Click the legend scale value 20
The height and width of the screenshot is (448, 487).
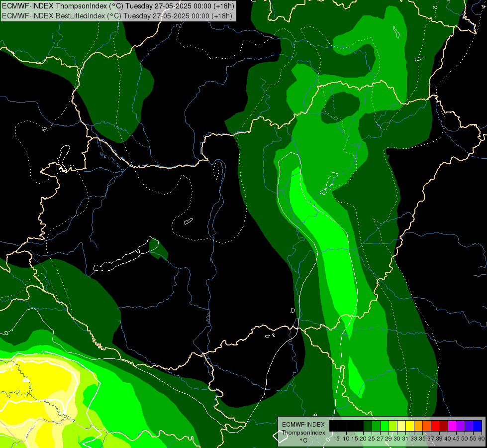[x=363, y=439]
